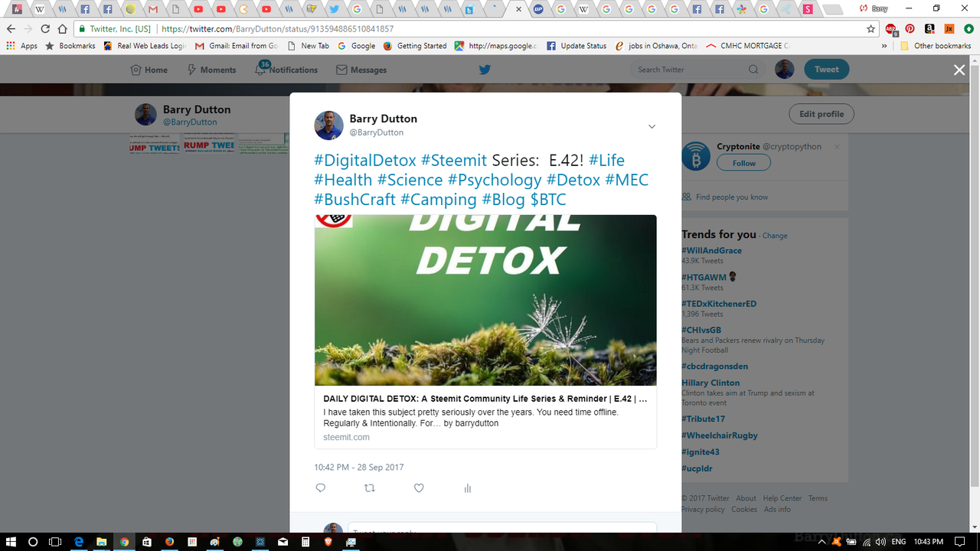This screenshot has width=980, height=551.
Task: Click the Barry Dutton tweet author avatar
Action: pyautogui.click(x=328, y=125)
